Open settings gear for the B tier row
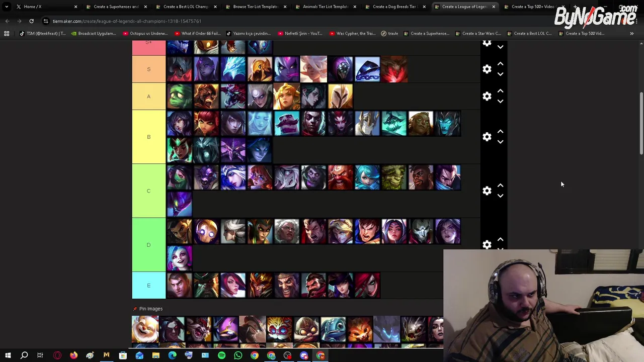The image size is (644, 362). [x=487, y=137]
